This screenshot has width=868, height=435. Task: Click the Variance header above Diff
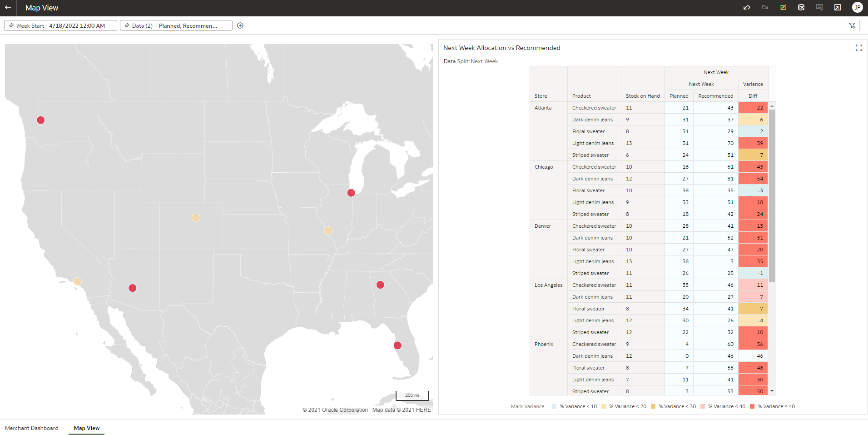753,84
